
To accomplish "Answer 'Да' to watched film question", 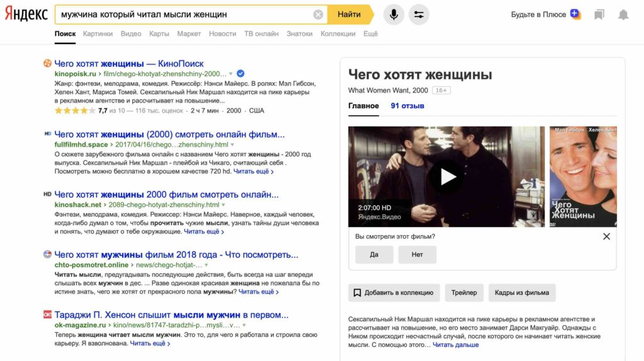I will pos(374,255).
